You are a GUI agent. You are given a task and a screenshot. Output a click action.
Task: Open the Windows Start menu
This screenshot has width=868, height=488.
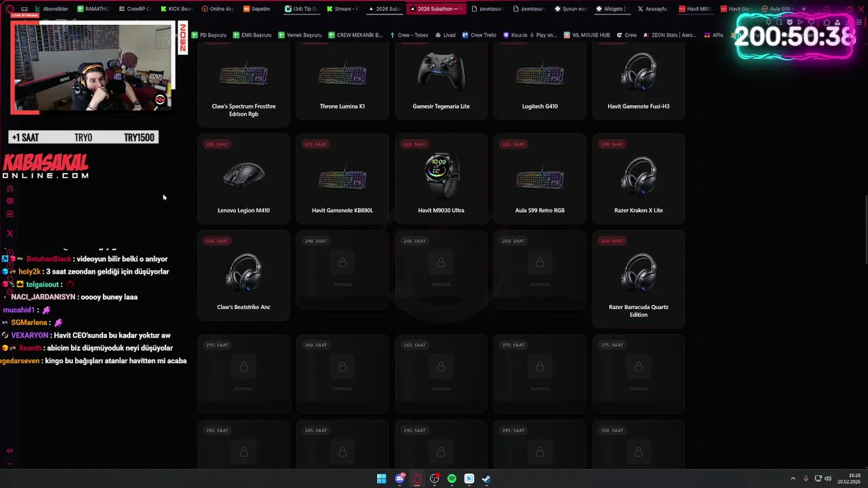coord(382,479)
